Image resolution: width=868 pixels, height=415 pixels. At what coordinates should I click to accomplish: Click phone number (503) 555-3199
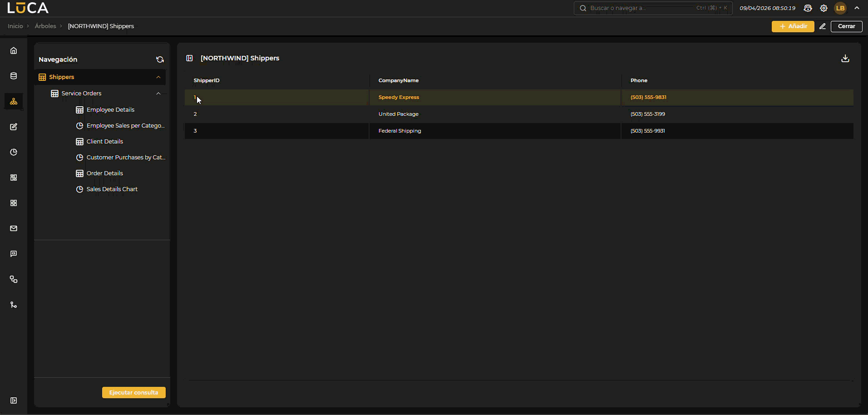(x=648, y=114)
